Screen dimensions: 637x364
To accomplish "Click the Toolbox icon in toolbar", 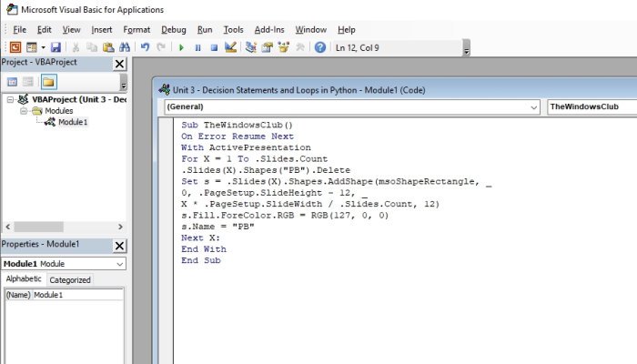I will [300, 47].
